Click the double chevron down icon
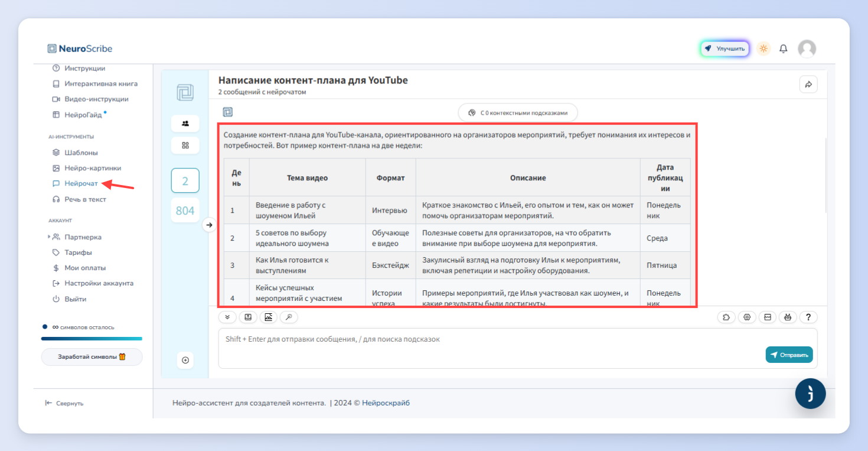Screen dimensions: 868x451 click(x=227, y=317)
